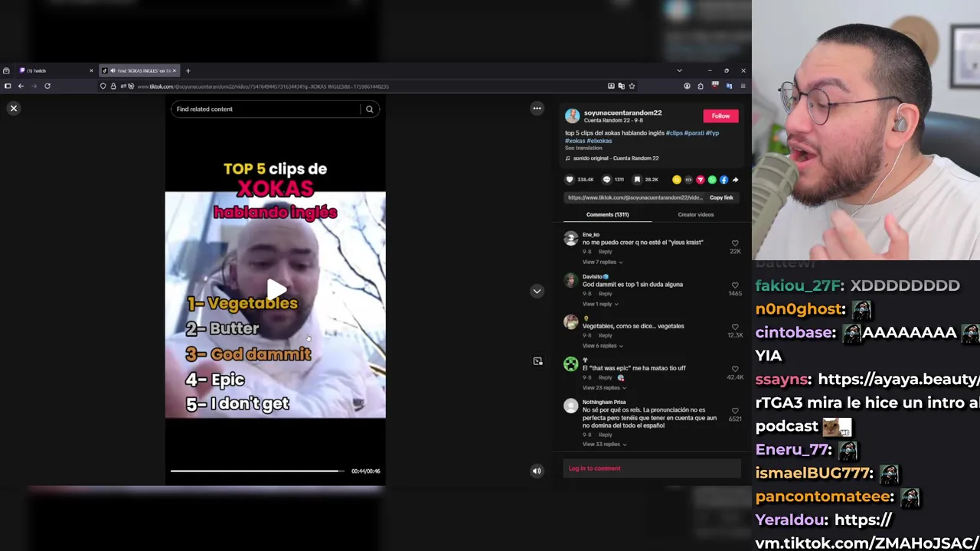980x551 pixels.
Task: Go to next video with down chevron
Action: click(537, 291)
